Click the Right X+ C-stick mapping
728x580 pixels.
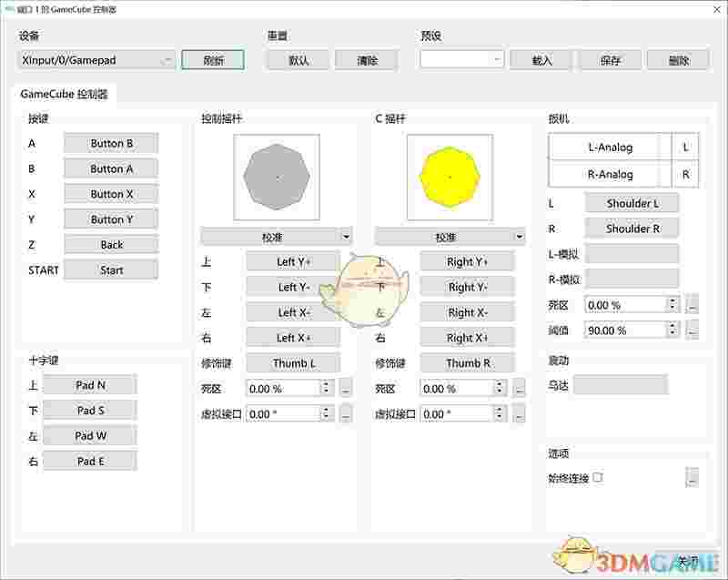(x=468, y=338)
